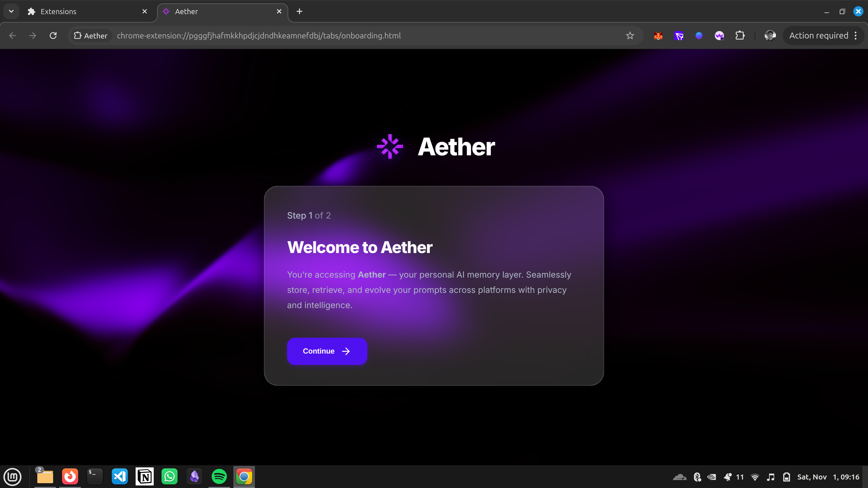Click the Action required button

(819, 36)
